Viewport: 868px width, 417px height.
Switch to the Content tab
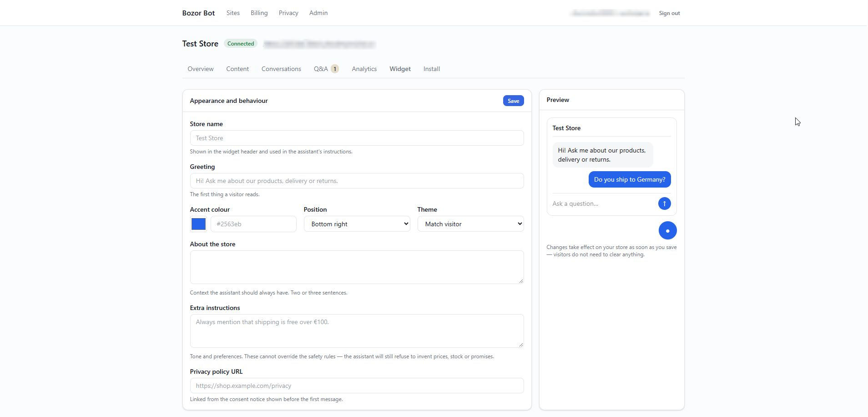pos(237,69)
